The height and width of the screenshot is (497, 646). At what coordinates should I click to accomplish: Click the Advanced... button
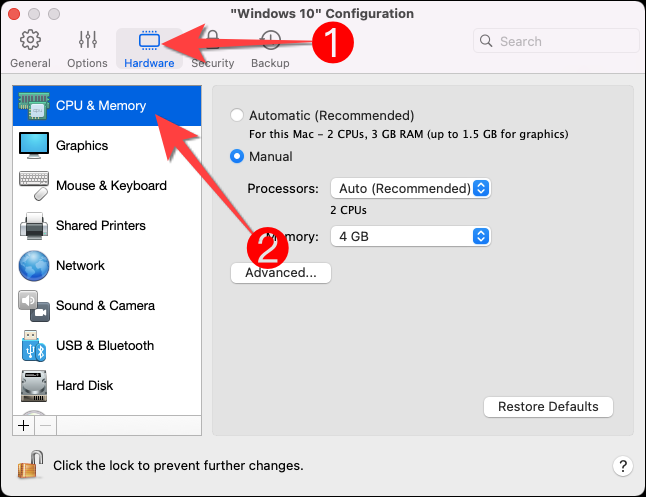pyautogui.click(x=281, y=272)
